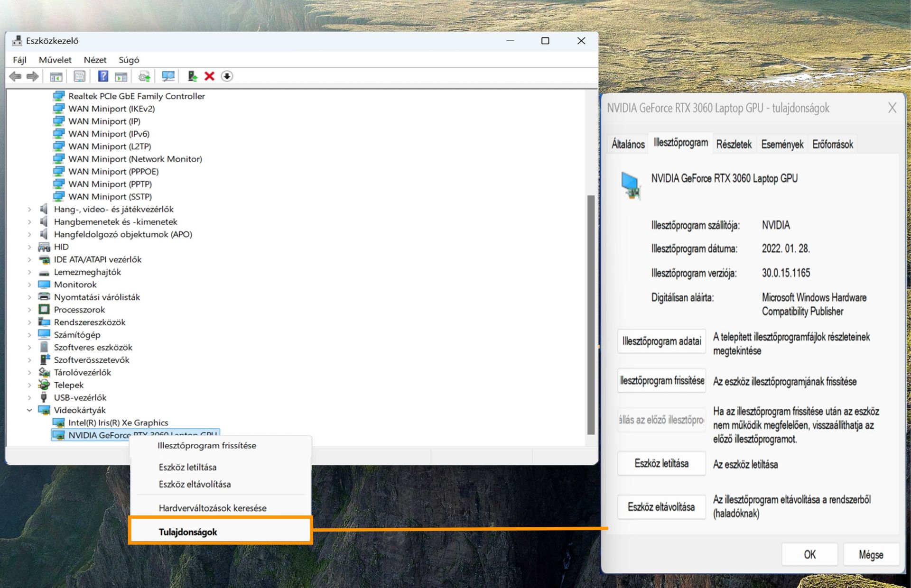911x588 pixels.
Task: Collapse the Videokártyák category
Action: 29,410
